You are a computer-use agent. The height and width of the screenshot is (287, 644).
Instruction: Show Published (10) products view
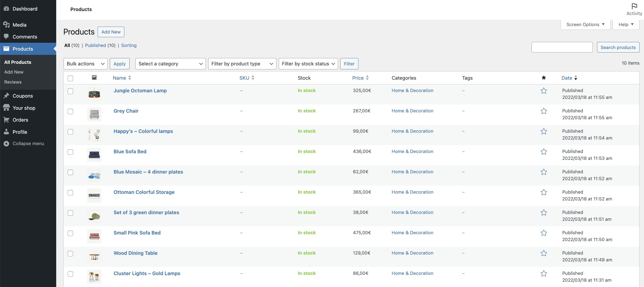100,45
